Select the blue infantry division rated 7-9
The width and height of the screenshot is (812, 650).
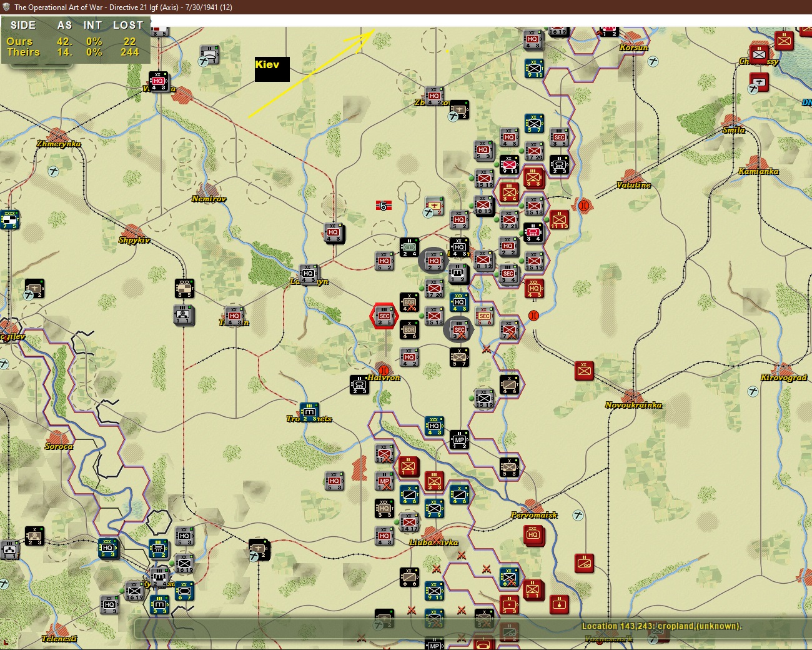click(x=434, y=508)
